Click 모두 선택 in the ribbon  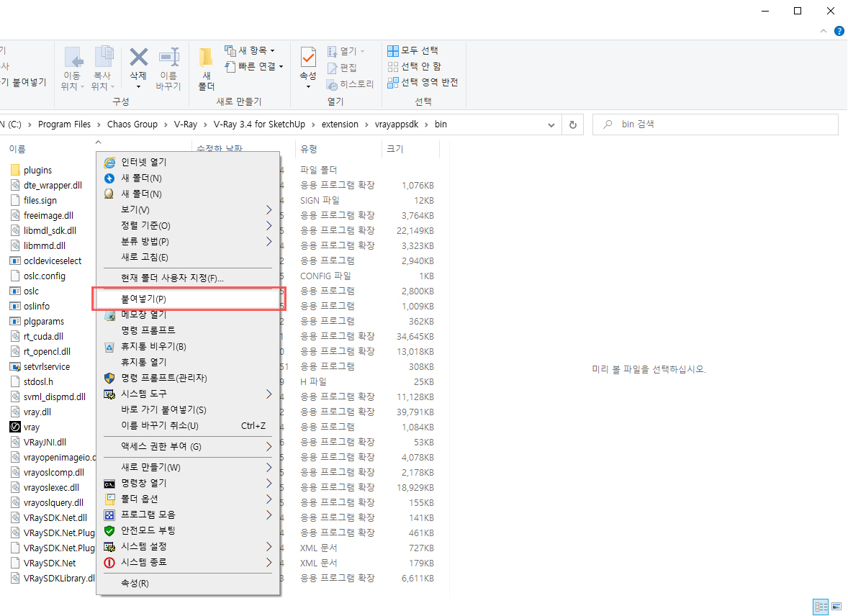pos(413,51)
